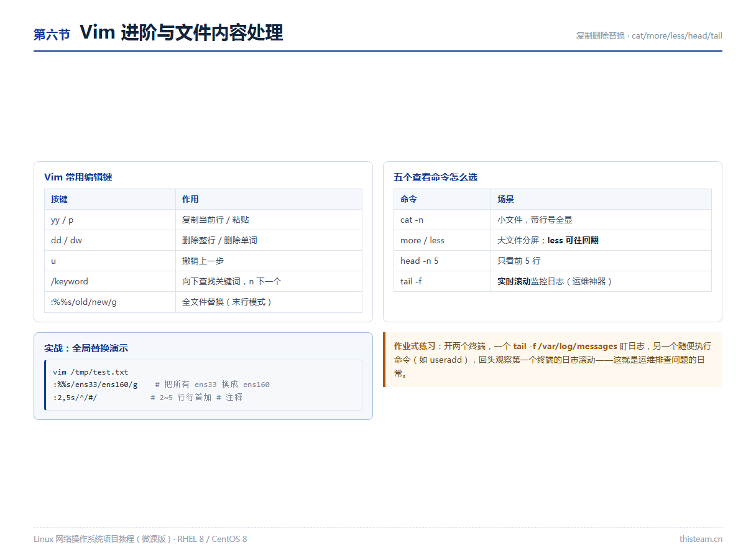Click the "按键" column header
Screen dimensions: 756x560
[x=110, y=199]
